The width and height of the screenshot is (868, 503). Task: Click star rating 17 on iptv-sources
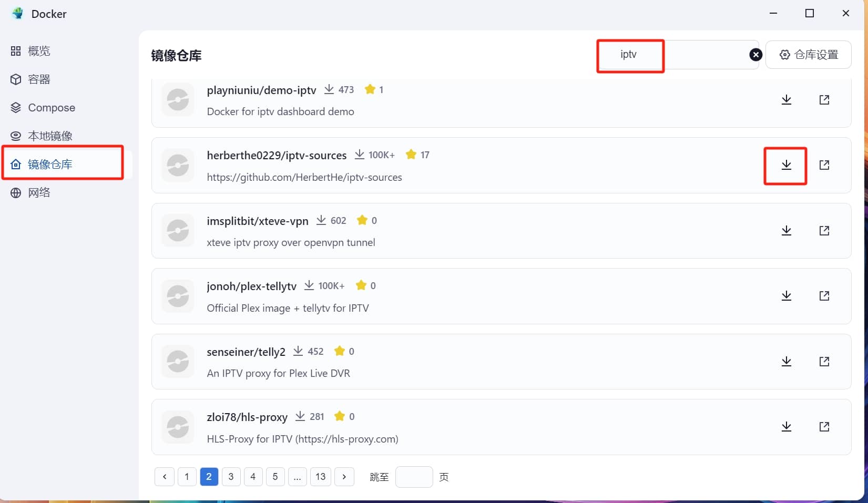(x=418, y=155)
